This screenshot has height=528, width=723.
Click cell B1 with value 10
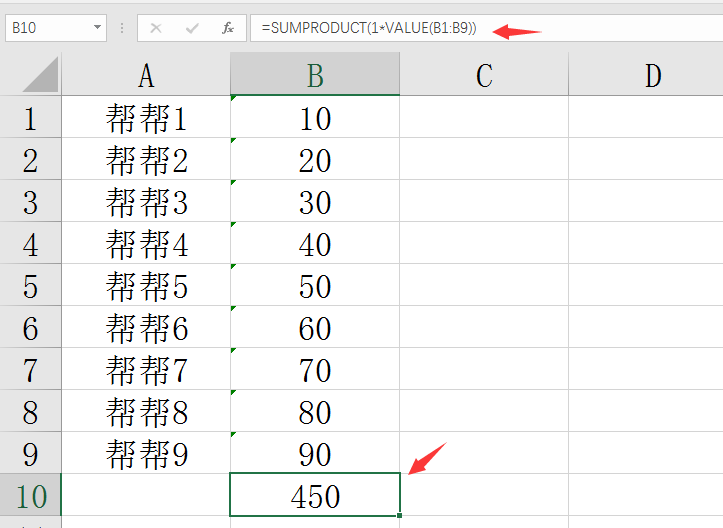(315, 117)
